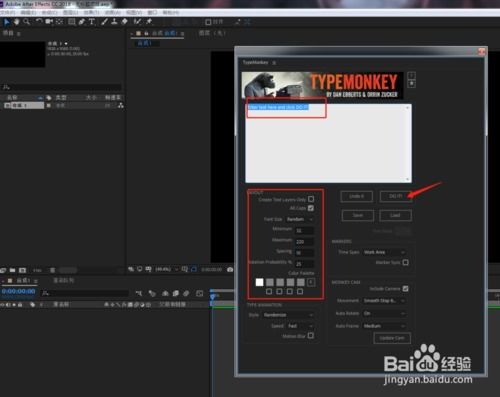Enable Create Text Layers Only checkbox
Screen dimensions: 500x397
311,199
